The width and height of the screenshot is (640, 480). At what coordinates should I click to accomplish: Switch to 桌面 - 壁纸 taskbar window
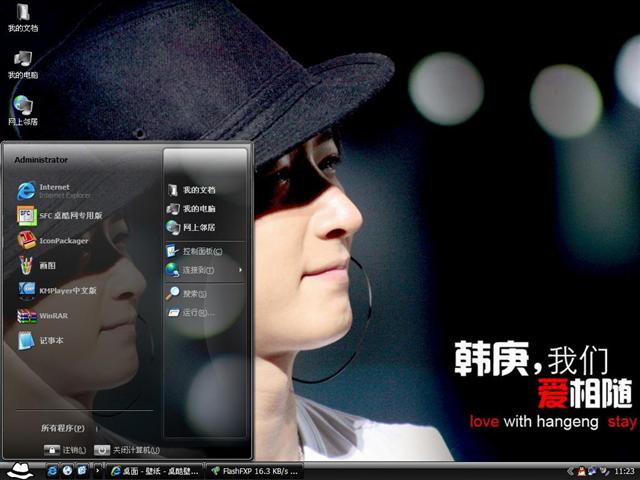[x=154, y=471]
